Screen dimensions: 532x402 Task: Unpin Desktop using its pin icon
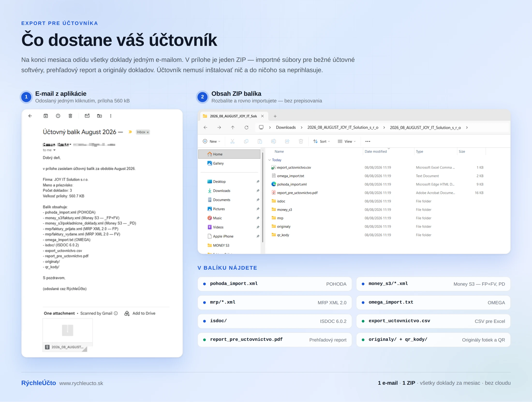(x=258, y=182)
